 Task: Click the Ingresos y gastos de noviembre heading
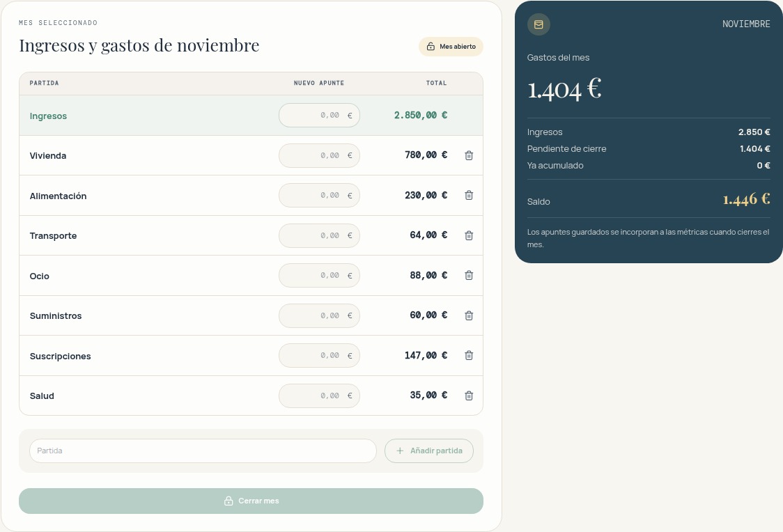tap(139, 45)
